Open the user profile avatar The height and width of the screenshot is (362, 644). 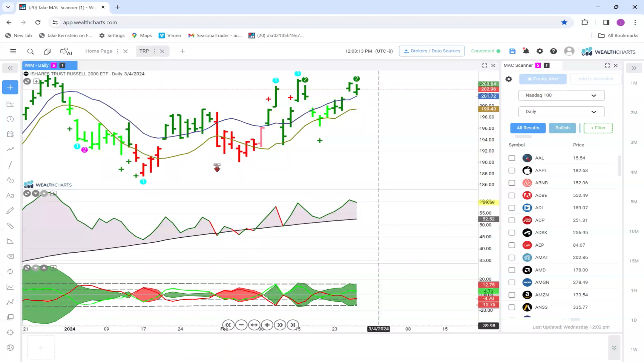[569, 51]
